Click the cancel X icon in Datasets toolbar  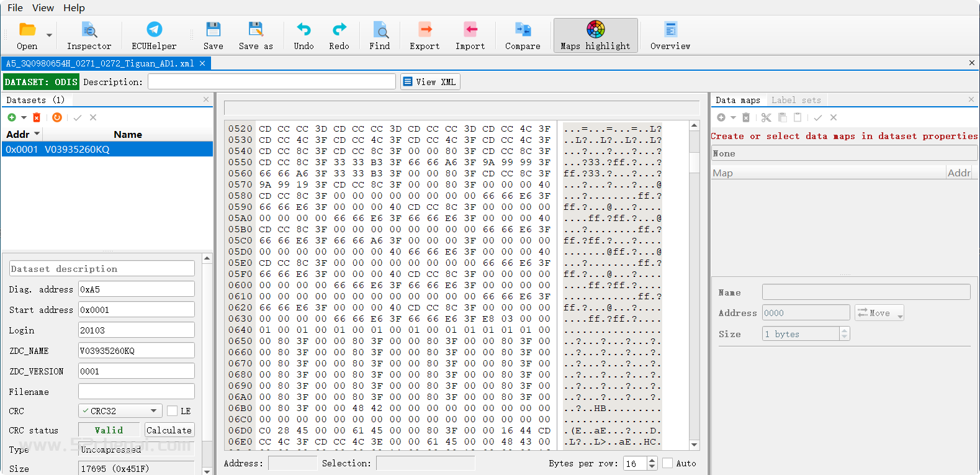[93, 117]
